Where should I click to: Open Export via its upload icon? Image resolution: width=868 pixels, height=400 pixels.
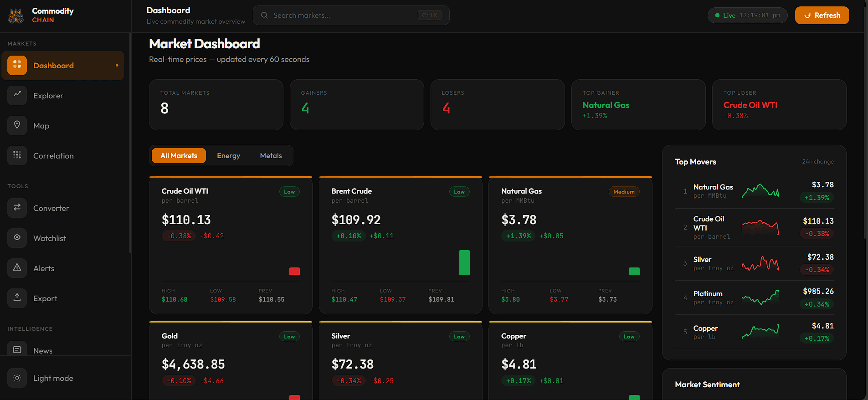coord(17,298)
